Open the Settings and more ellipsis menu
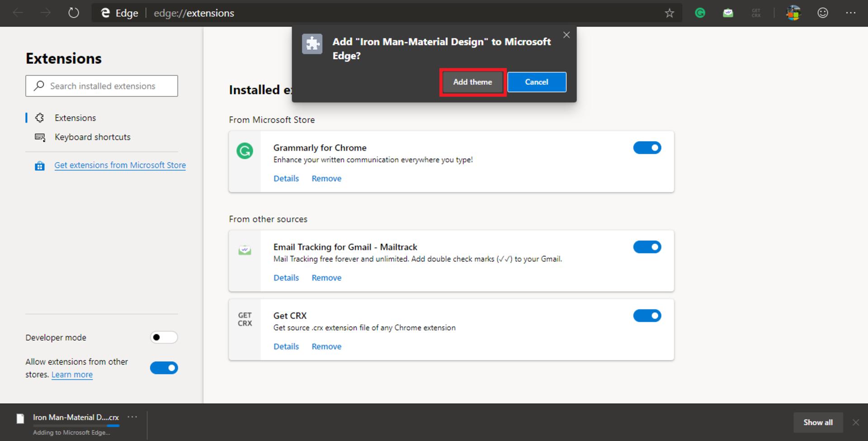The width and height of the screenshot is (868, 441). coord(851,13)
